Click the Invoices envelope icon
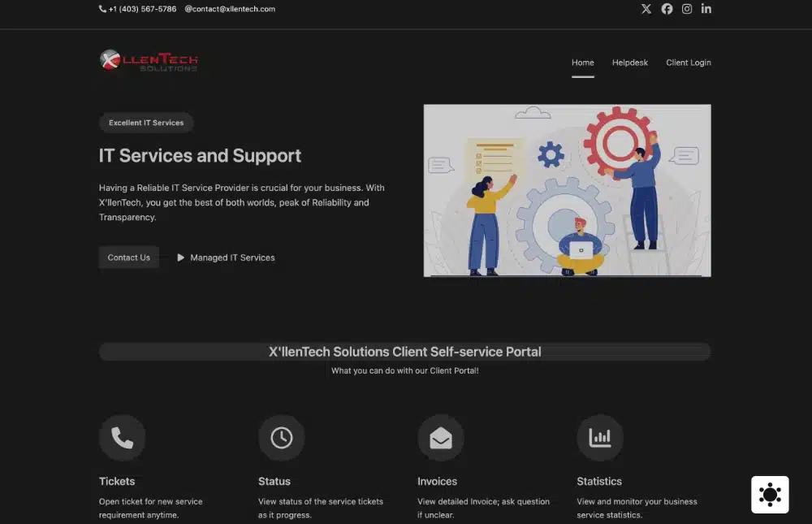This screenshot has width=812, height=524. point(440,438)
